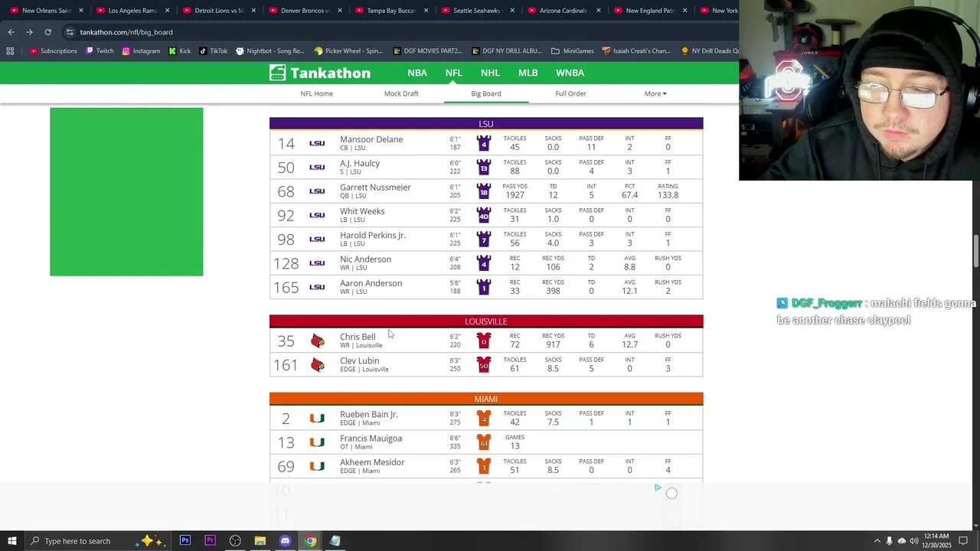Viewport: 980px width, 551px height.
Task: Open File Explorer from the taskbar
Action: (260, 541)
